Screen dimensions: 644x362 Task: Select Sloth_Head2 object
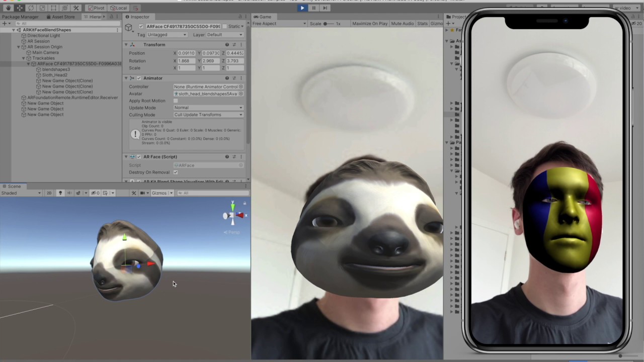[x=54, y=75]
